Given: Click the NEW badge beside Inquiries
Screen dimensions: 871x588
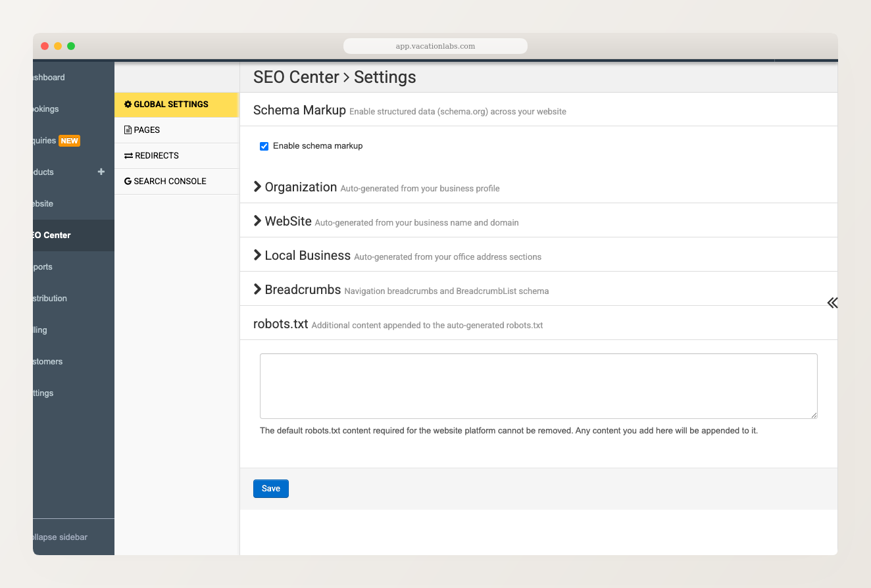Looking at the screenshot, I should pos(69,141).
